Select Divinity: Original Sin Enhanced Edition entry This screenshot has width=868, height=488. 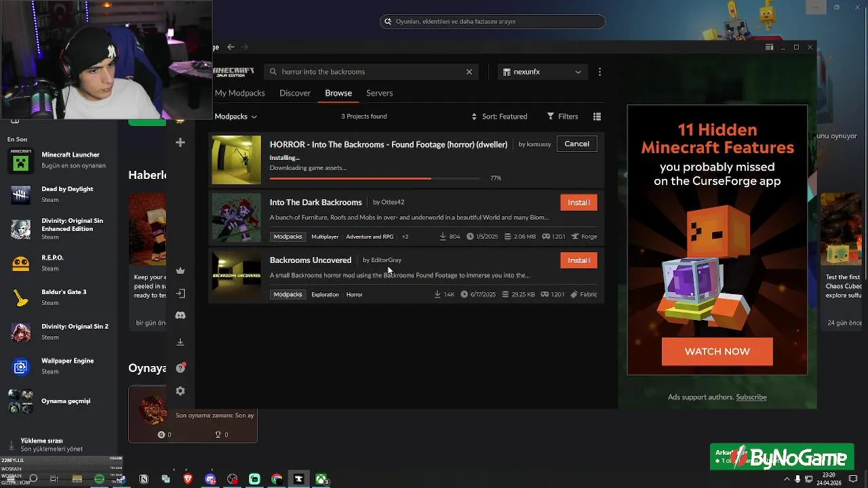click(x=60, y=229)
